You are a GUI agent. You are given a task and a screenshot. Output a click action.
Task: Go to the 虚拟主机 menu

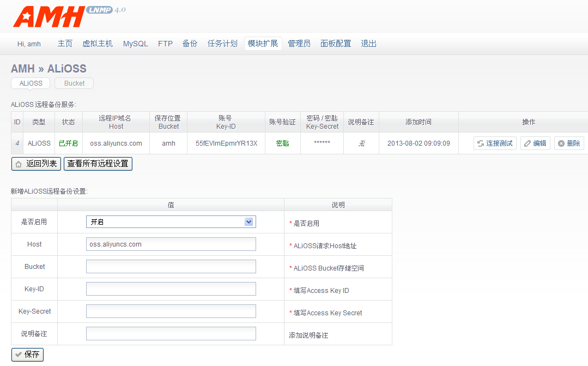click(98, 44)
